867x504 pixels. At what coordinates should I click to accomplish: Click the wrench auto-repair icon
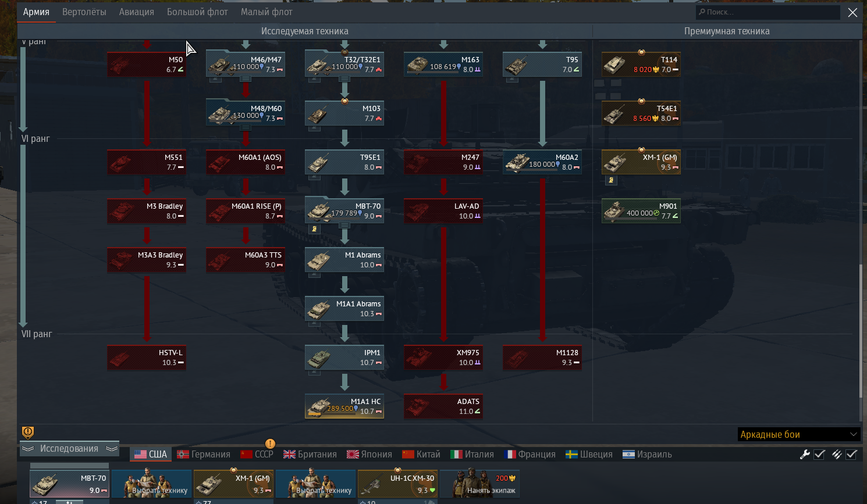tap(805, 455)
